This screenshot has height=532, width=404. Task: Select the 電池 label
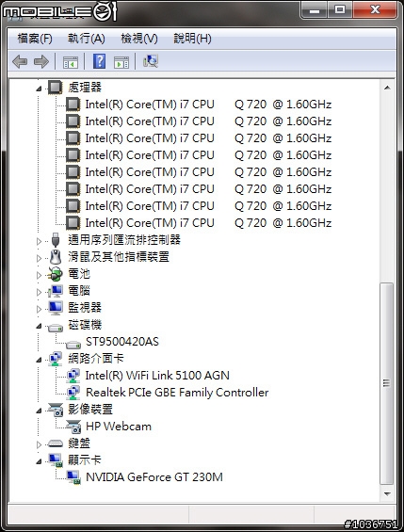point(79,274)
